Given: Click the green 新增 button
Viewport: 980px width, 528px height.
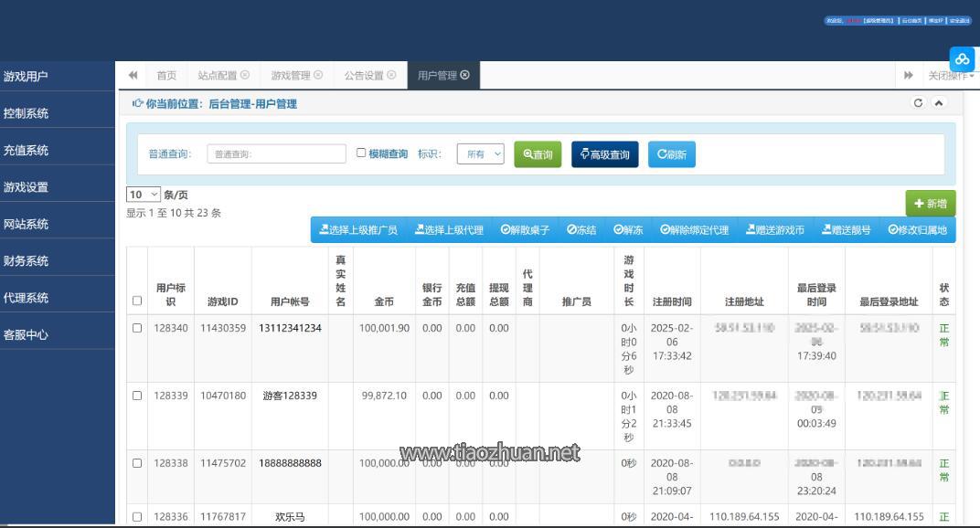Looking at the screenshot, I should pos(931,204).
